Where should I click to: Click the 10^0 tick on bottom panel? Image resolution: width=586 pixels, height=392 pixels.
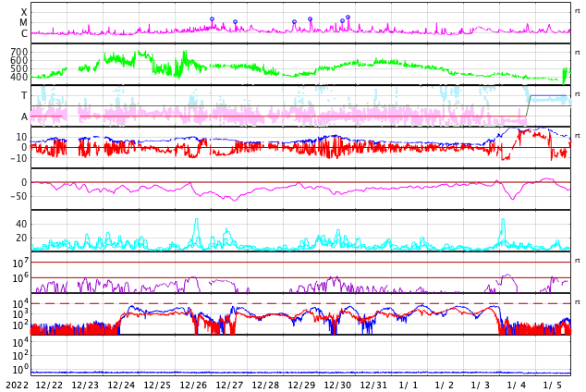tap(20, 370)
